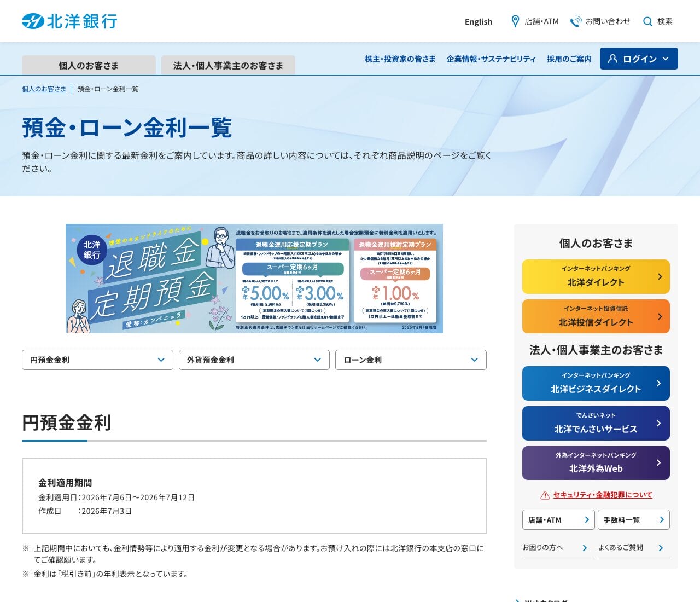
Task: Click the arrow on 北洋でんさいサービス banner
Action: coord(658,423)
